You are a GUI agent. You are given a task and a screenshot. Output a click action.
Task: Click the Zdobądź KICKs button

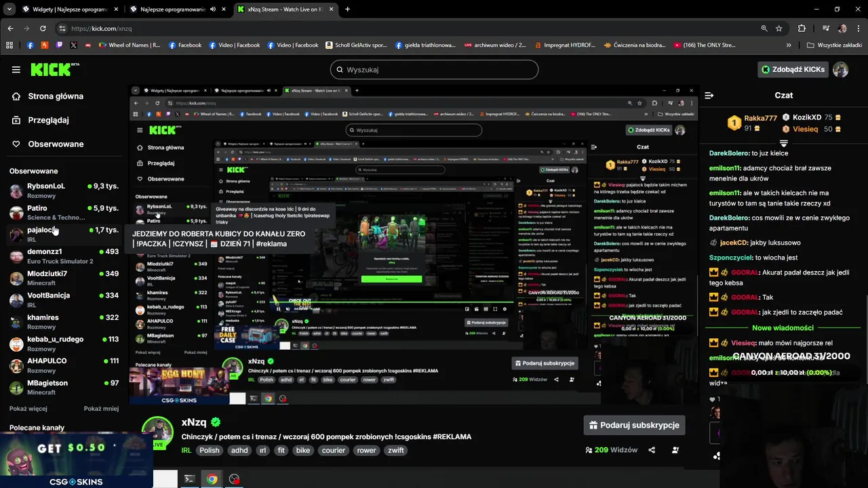[793, 69]
